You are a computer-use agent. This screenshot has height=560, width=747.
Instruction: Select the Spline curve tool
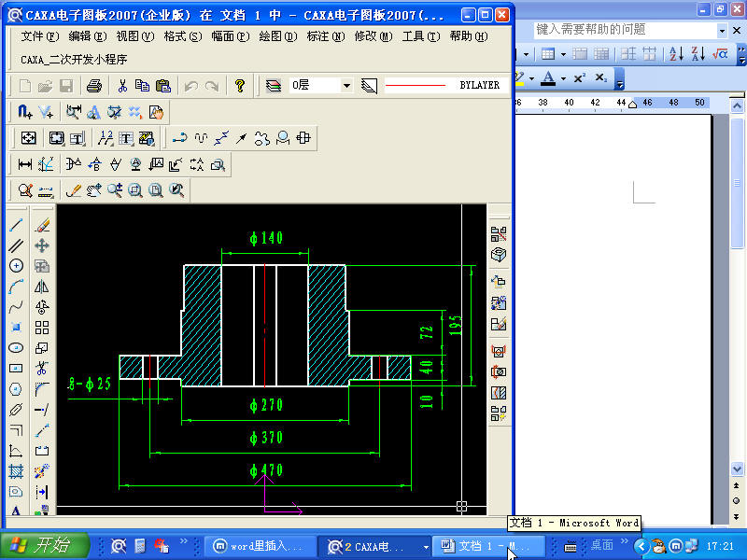[x=16, y=307]
